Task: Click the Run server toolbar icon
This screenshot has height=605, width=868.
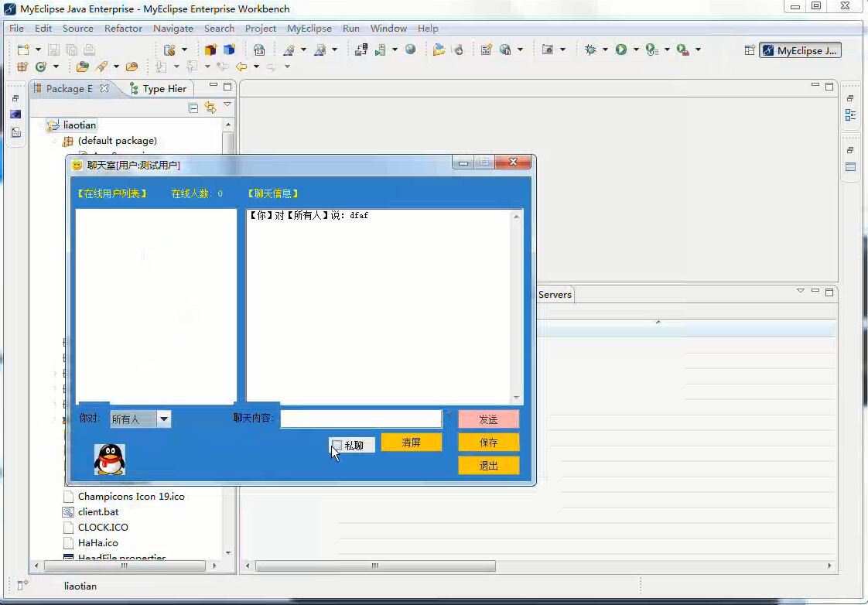Action: pyautogui.click(x=381, y=50)
